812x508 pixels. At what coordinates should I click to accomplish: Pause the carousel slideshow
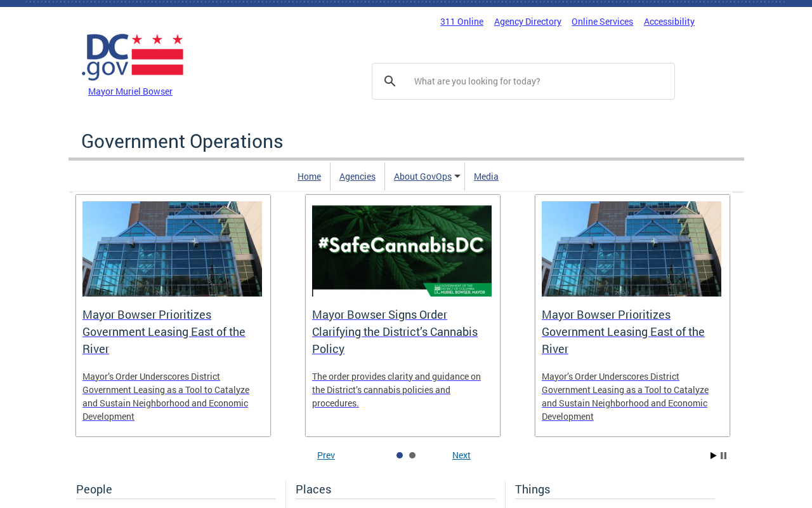tap(723, 456)
